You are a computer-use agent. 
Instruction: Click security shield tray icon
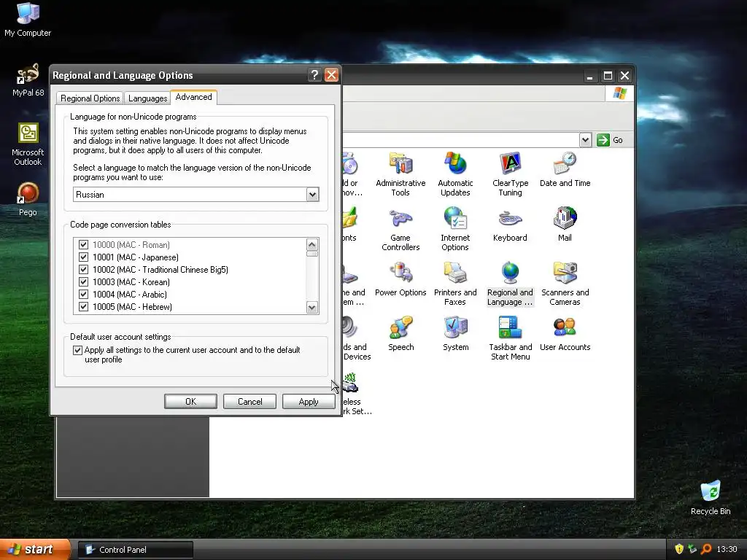[x=679, y=549]
